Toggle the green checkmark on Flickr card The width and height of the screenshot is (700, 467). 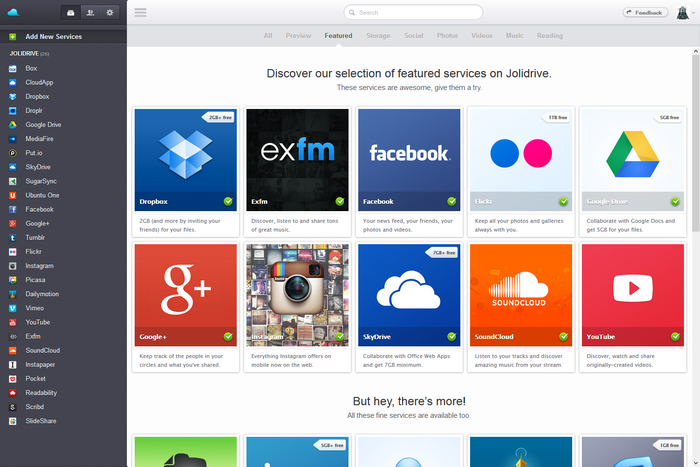[563, 201]
